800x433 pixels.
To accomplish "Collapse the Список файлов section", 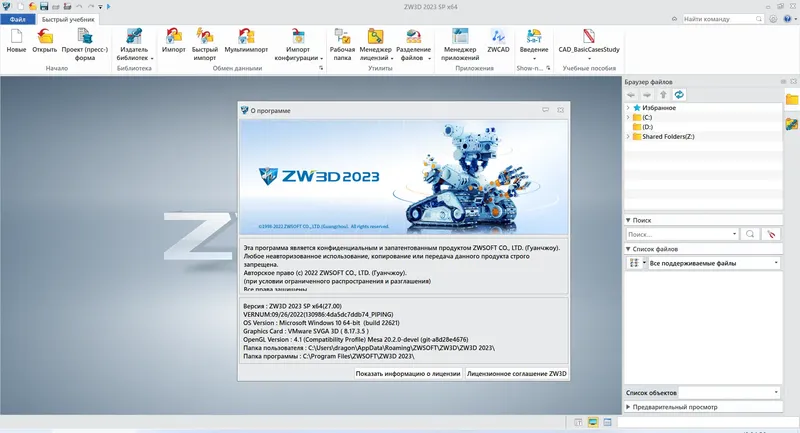I will pos(628,249).
